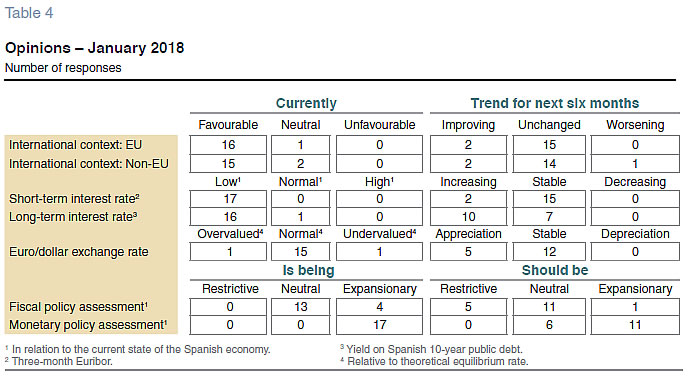The image size is (688, 377).
Task: Click the 'Unfavourable' column heading
Action: [x=380, y=125]
